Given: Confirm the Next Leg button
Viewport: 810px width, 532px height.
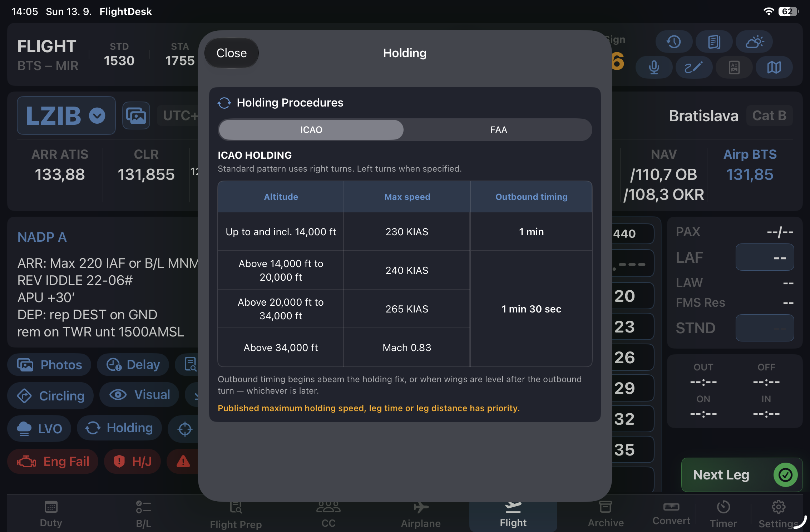Looking at the screenshot, I should pyautogui.click(x=741, y=475).
